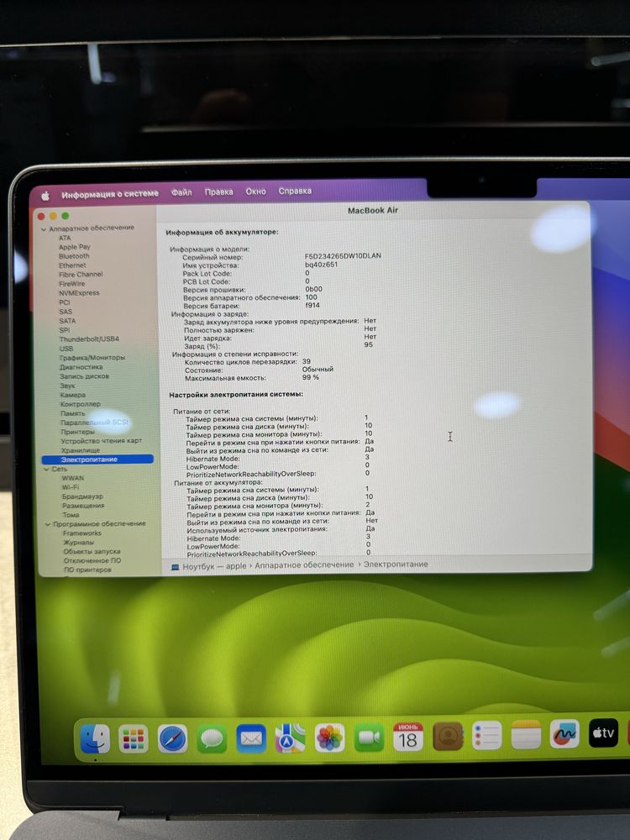The height and width of the screenshot is (840, 630).
Task: Open the Правка menu
Action: coord(218,192)
